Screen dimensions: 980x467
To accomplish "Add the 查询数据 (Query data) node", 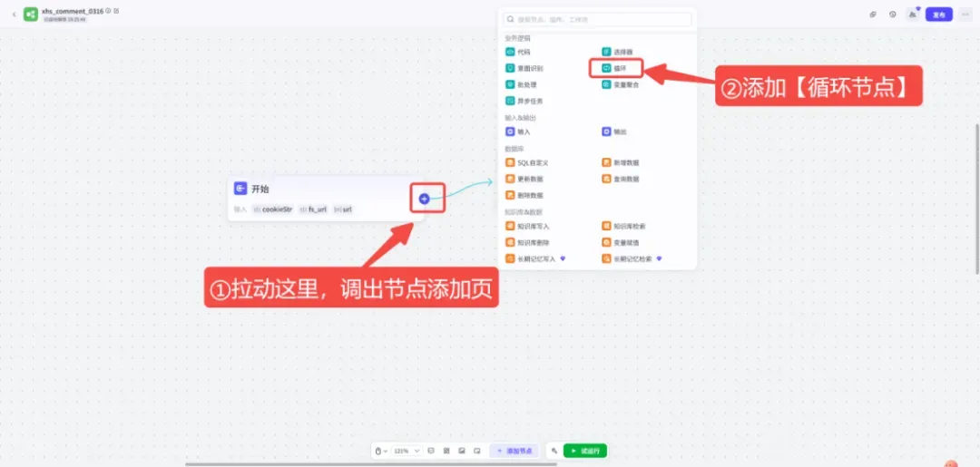I will (621, 179).
